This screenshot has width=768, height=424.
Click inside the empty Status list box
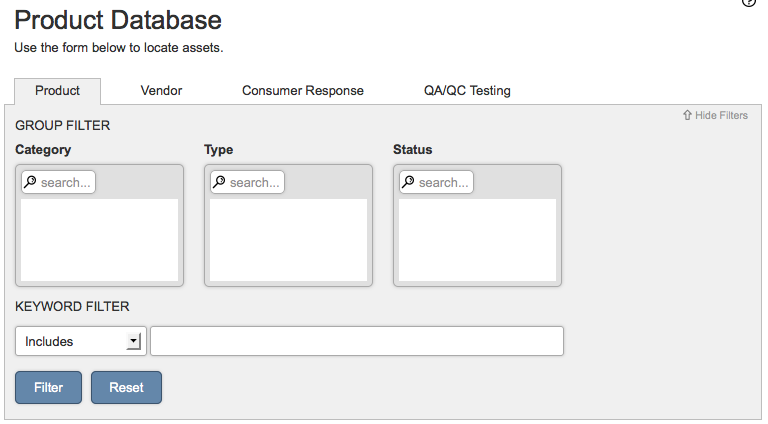pyautogui.click(x=478, y=240)
